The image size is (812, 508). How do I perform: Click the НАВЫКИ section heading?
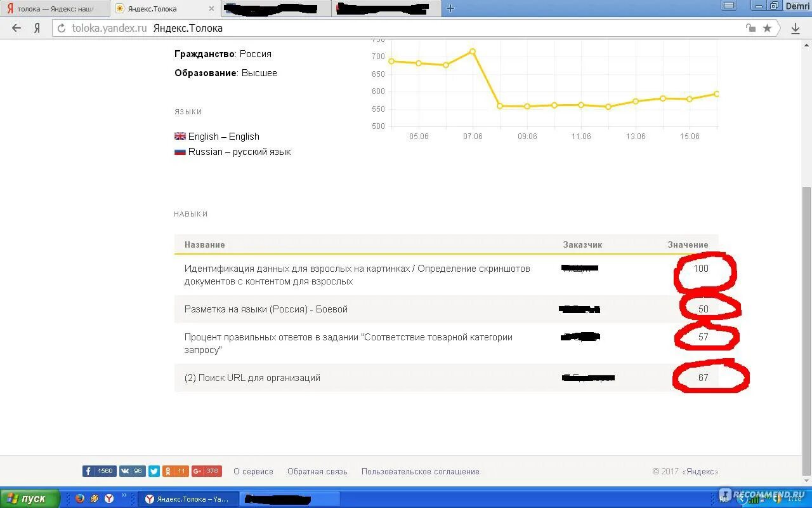pos(191,214)
